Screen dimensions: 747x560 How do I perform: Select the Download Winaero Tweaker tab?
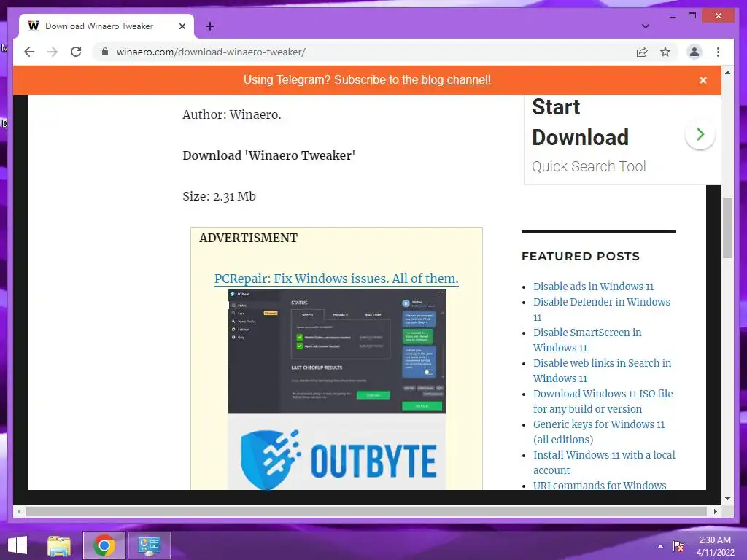click(x=107, y=26)
